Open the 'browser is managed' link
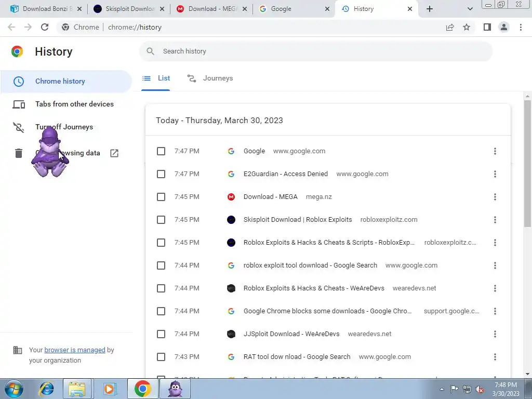The image size is (532, 399). (x=75, y=350)
